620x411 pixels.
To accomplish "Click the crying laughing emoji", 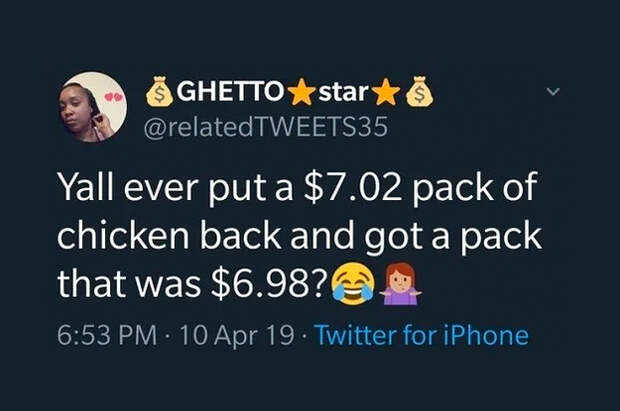I will point(353,284).
